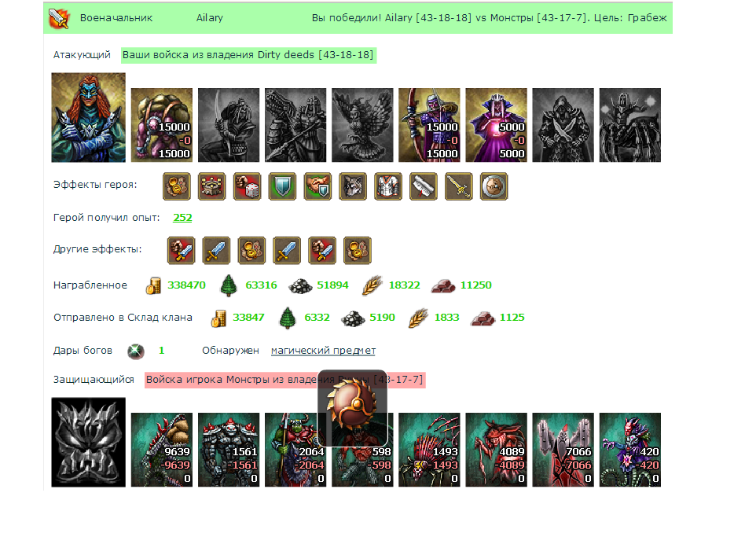756x537 pixels.
Task: Select the rolled scroll hero effect icon
Action: pyautogui.click(x=424, y=186)
